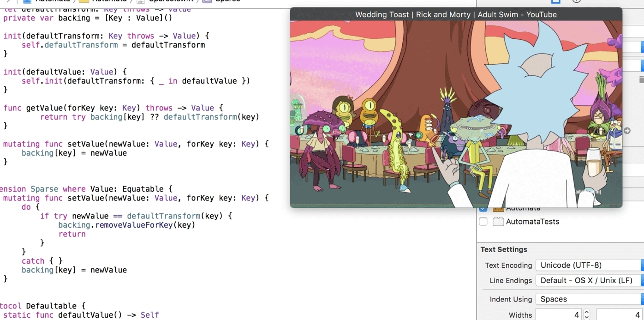Screen dimensions: 644x320
Task: Open the Text Encoding dropdown
Action: [x=589, y=265]
